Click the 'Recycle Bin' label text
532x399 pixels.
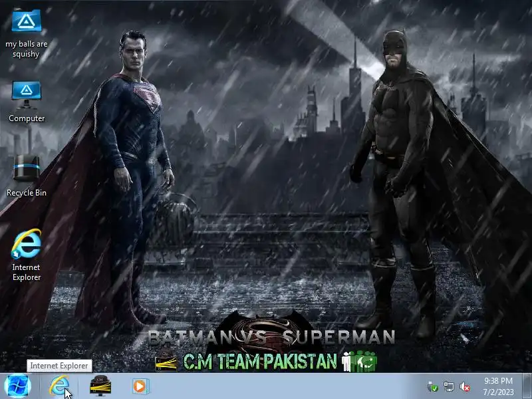click(x=27, y=193)
